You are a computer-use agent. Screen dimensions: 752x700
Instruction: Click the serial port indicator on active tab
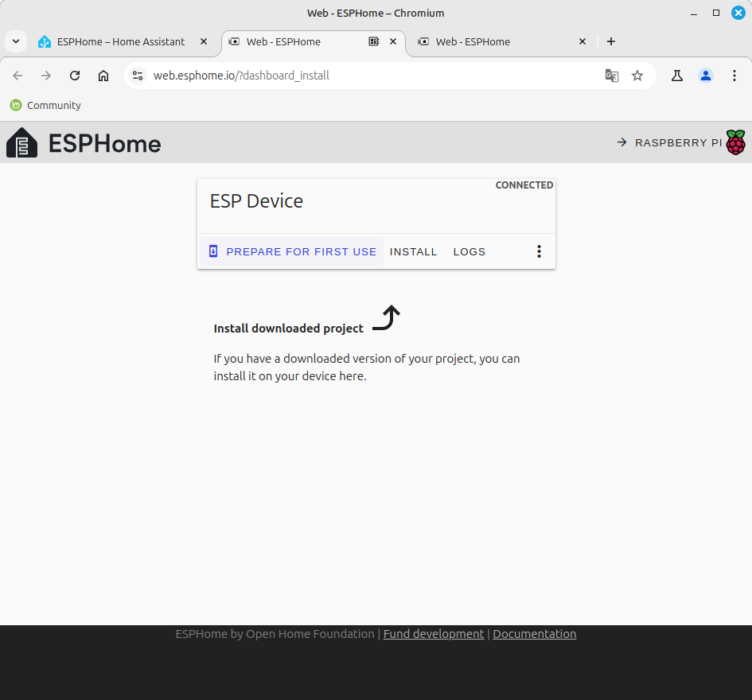(x=374, y=41)
